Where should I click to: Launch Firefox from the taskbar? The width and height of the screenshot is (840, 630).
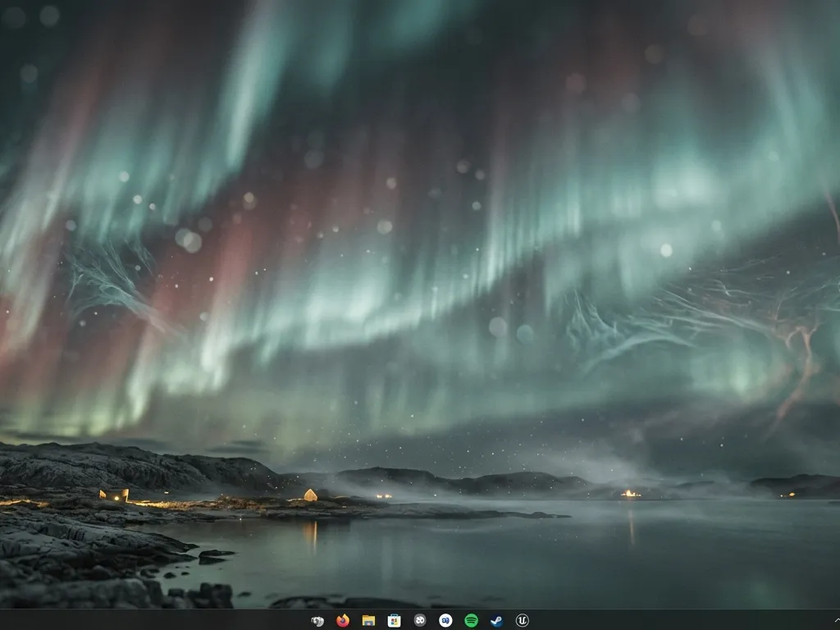pyautogui.click(x=343, y=621)
